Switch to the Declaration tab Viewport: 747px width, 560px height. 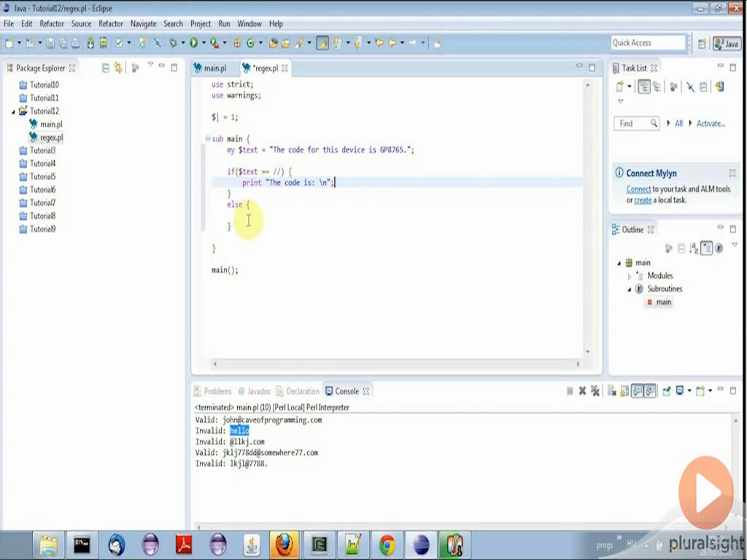(298, 391)
